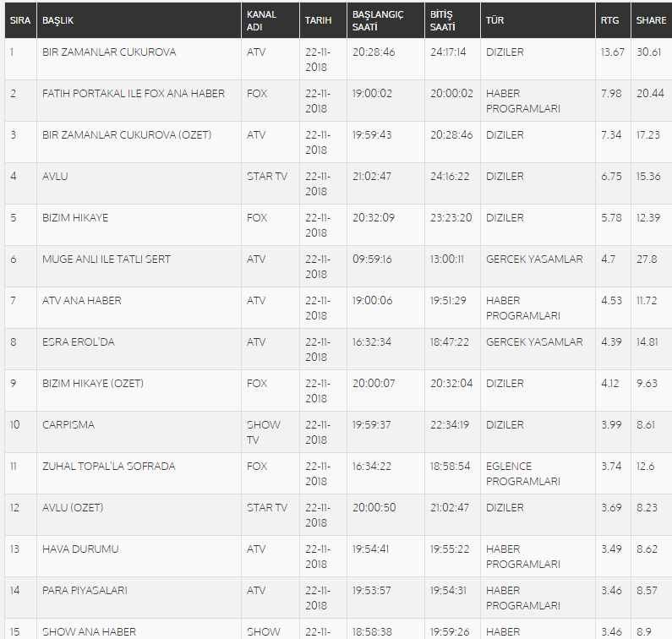The image size is (672, 639).
Task: Select MUGE ANLI ILE TATLI SERT
Action: tap(107, 259)
